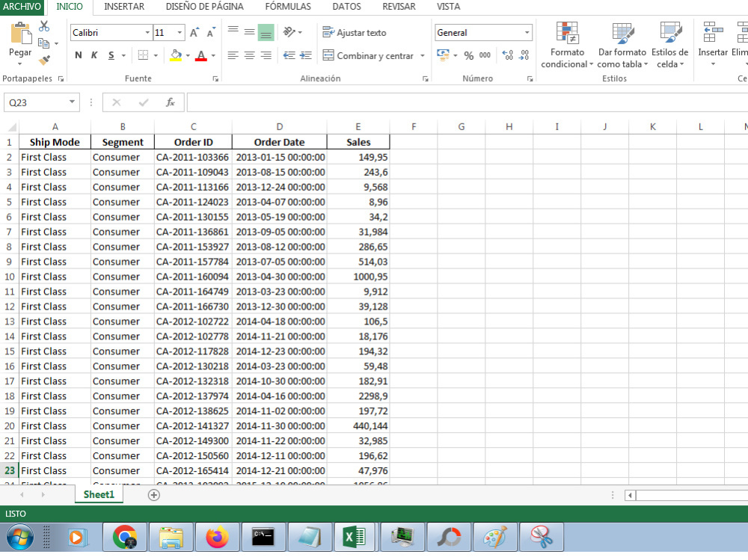
Task: Align text right icon
Action: pyautogui.click(x=266, y=55)
